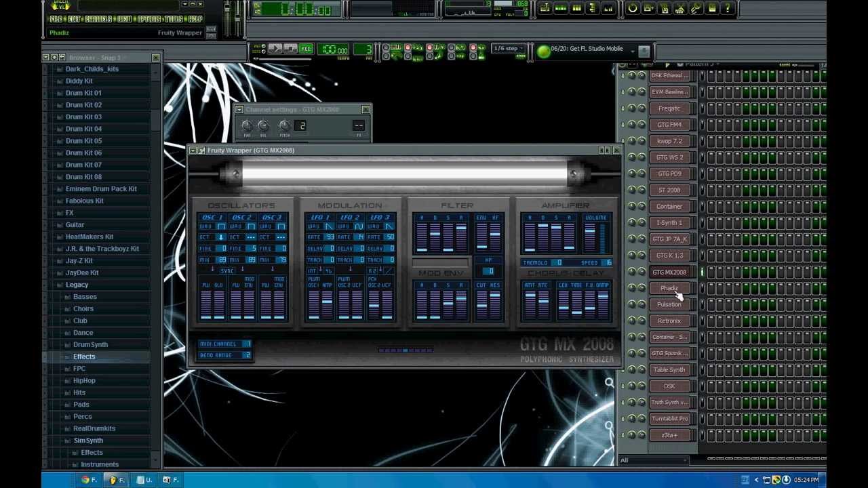Viewport: 868px width, 488px height.
Task: Open the All channel filter dropdown
Action: coord(654,460)
